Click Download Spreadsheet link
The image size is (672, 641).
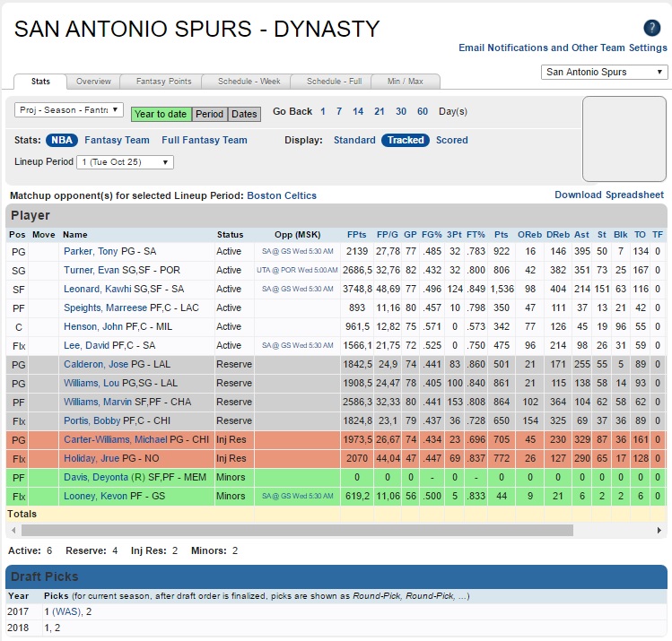click(x=609, y=195)
